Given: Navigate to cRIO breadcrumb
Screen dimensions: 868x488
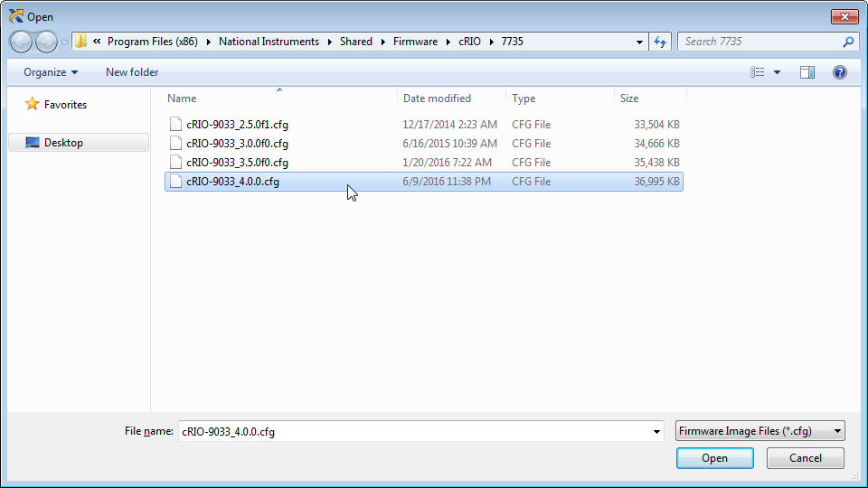Looking at the screenshot, I should [x=469, y=42].
